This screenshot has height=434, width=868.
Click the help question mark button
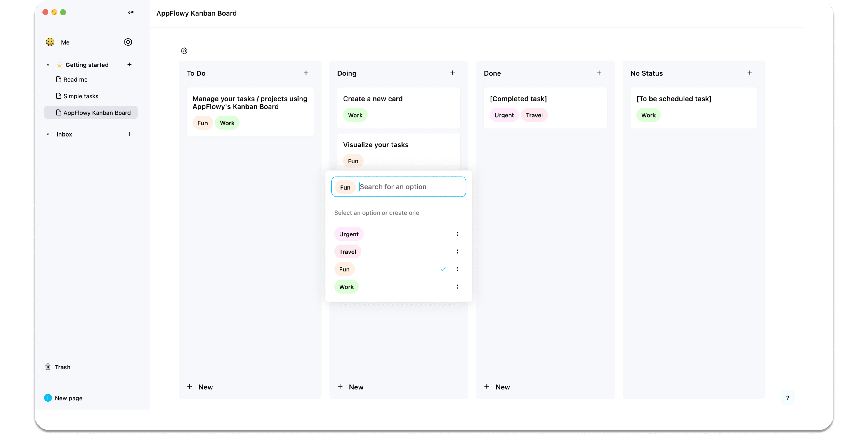tap(788, 398)
